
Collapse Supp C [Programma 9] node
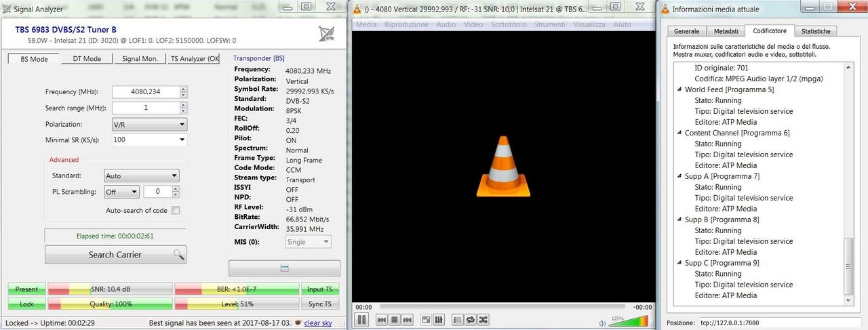679,263
